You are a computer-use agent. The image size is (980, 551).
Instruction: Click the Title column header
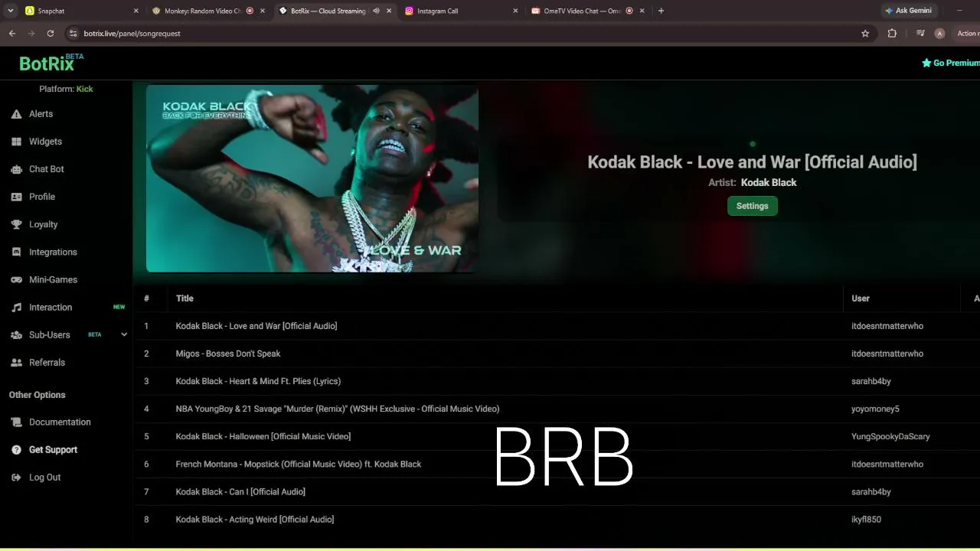tap(185, 298)
